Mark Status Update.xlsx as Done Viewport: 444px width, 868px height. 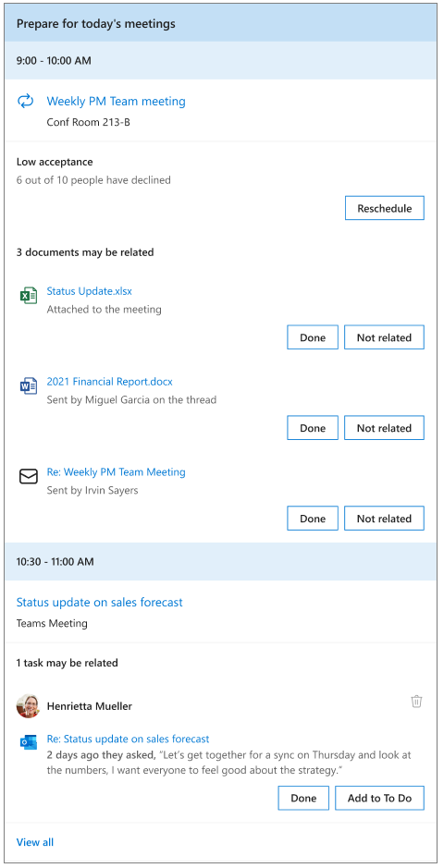click(313, 337)
